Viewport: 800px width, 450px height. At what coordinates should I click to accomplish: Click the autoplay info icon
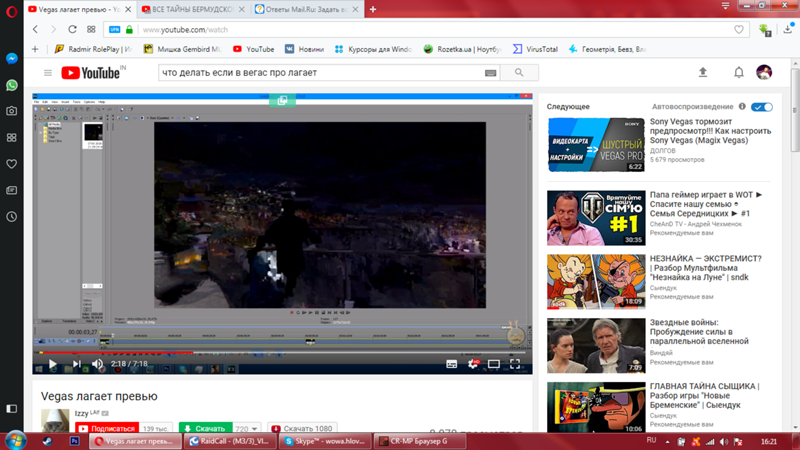point(742,106)
